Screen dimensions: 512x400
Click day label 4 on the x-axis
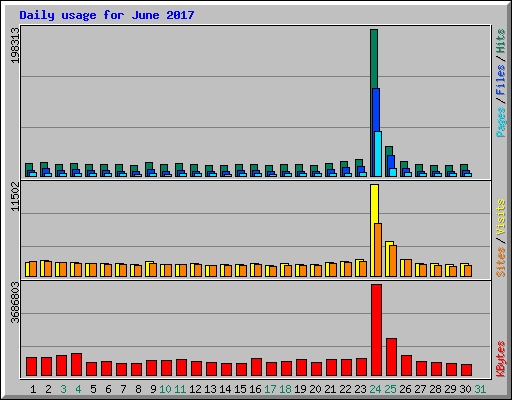(78, 389)
